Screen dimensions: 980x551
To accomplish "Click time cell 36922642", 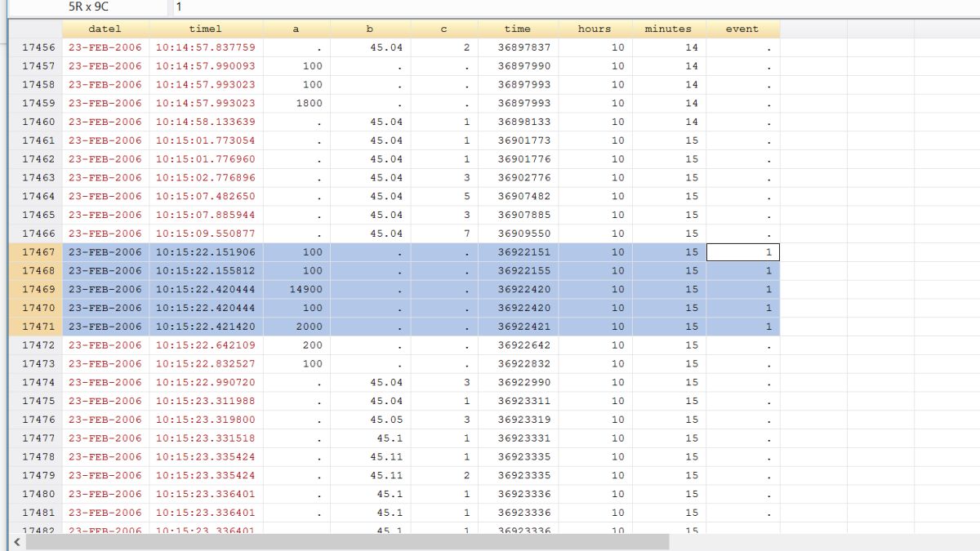I will coord(517,345).
